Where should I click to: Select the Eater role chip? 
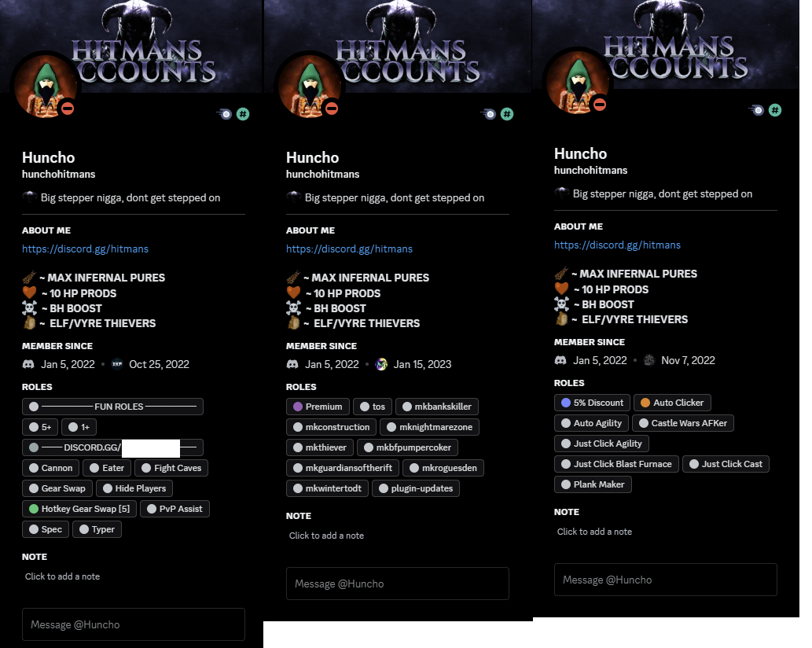pyautogui.click(x=107, y=468)
